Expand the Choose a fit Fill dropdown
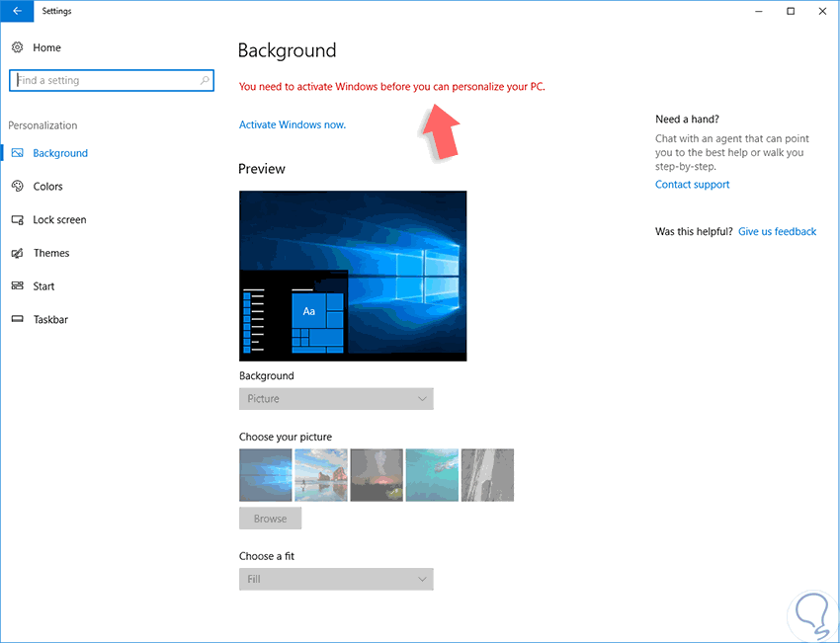840x643 pixels. point(336,579)
